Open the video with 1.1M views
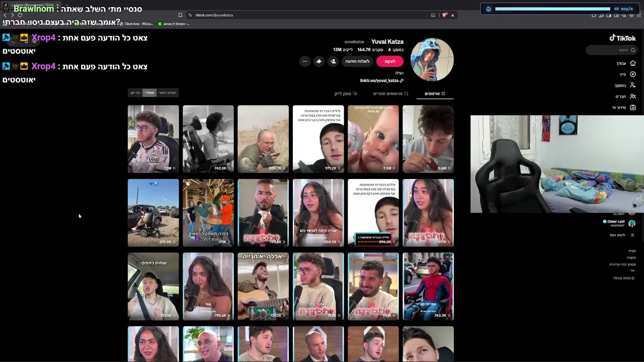The height and width of the screenshot is (362, 644). click(153, 139)
